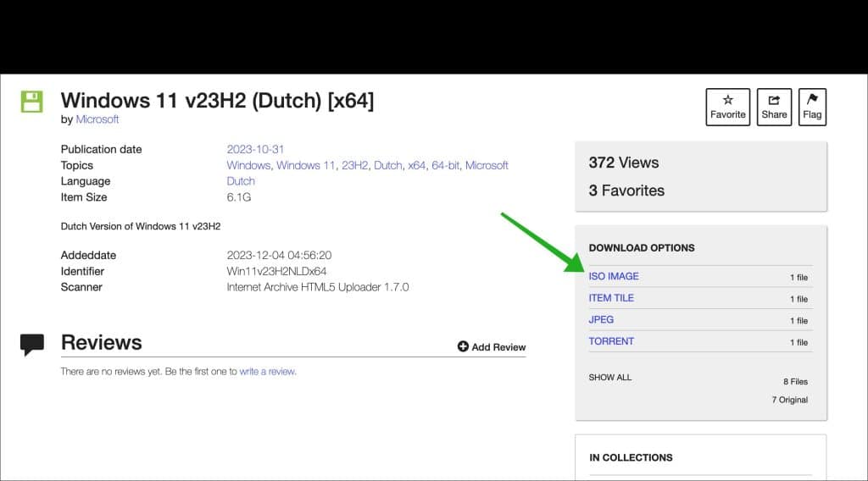Click the 8 Files count
This screenshot has height=481, width=868.
[795, 381]
